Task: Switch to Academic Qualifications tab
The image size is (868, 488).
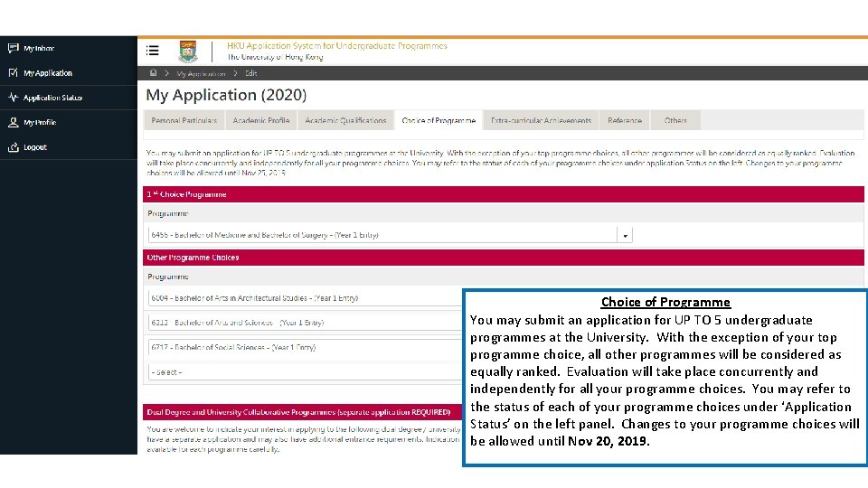Action: point(345,120)
